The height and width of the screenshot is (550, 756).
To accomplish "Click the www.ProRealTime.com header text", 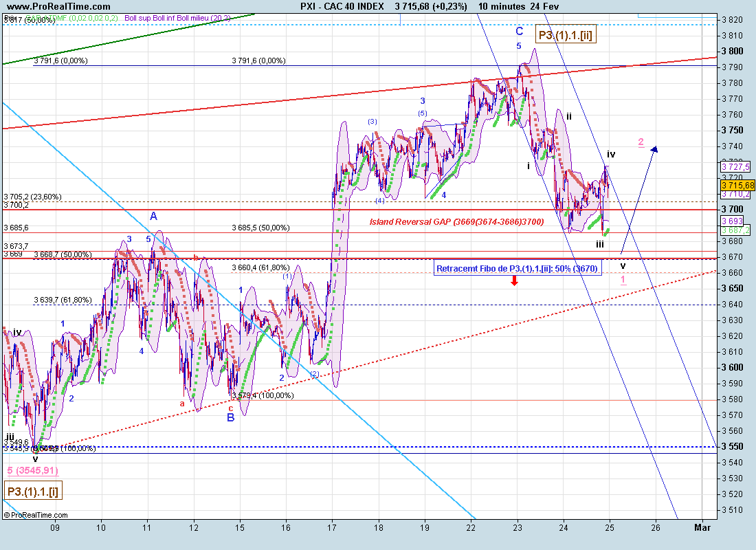I will point(59,6).
